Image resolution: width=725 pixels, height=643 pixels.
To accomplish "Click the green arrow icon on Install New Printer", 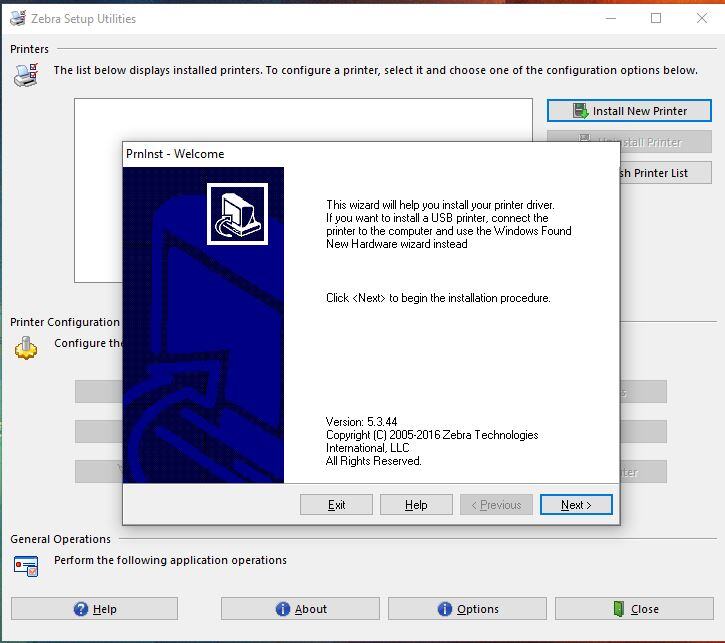I will (x=580, y=110).
